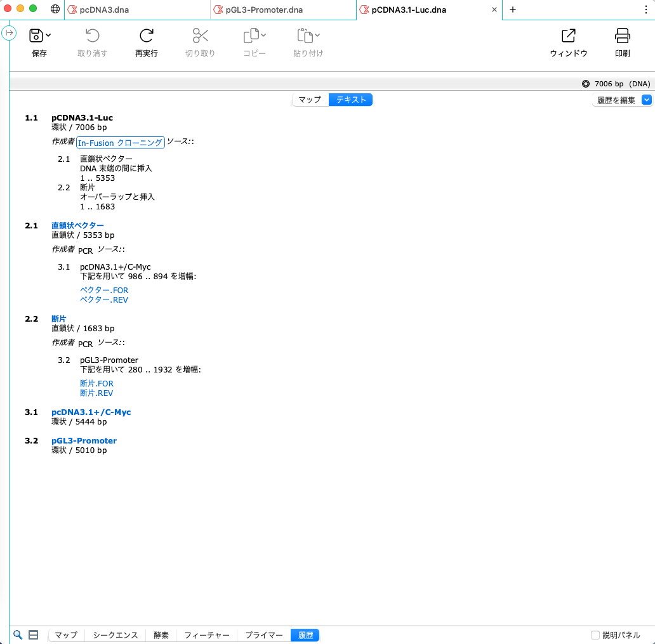Collapse the sidebar using the arrow circle
The image size is (655, 644).
click(x=9, y=32)
